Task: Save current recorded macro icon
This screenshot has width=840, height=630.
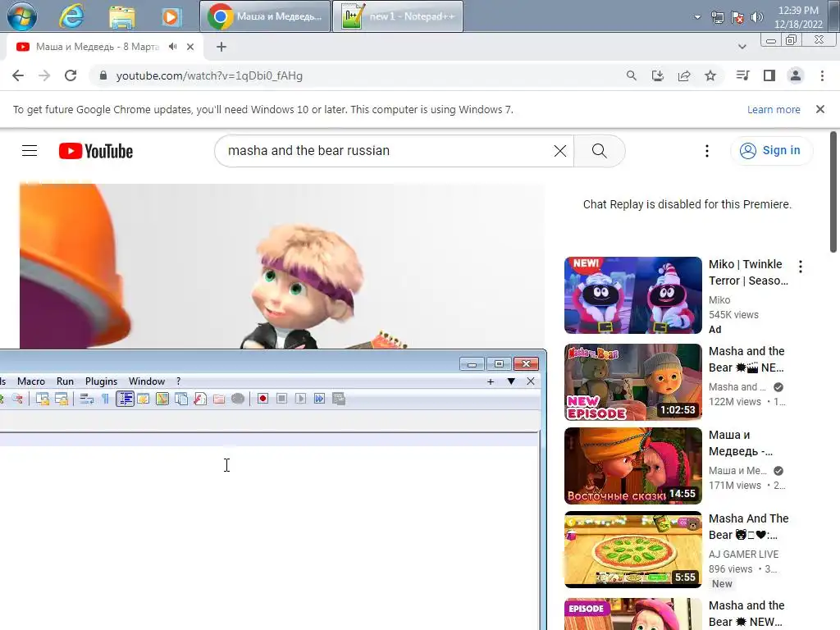Action: coord(339,399)
